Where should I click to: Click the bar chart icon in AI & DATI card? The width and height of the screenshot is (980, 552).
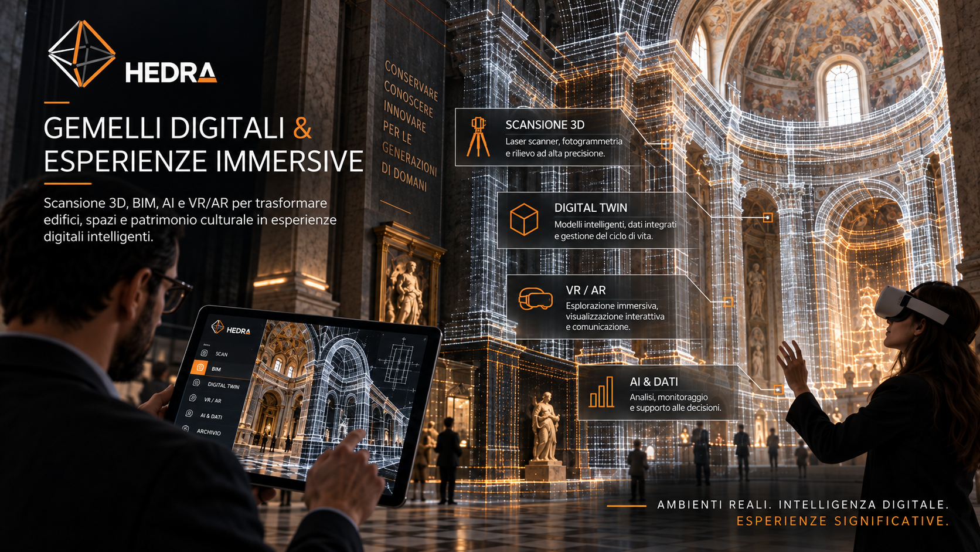pos(601,392)
